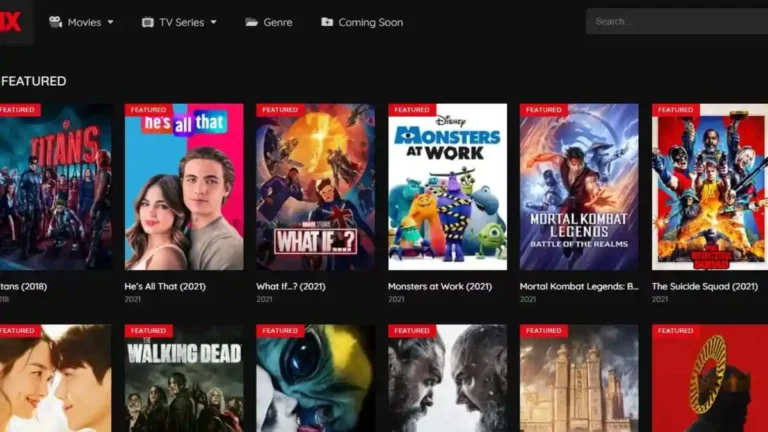Open the Titans poster thumbnail
Screen dimensions: 768x432
(x=56, y=187)
